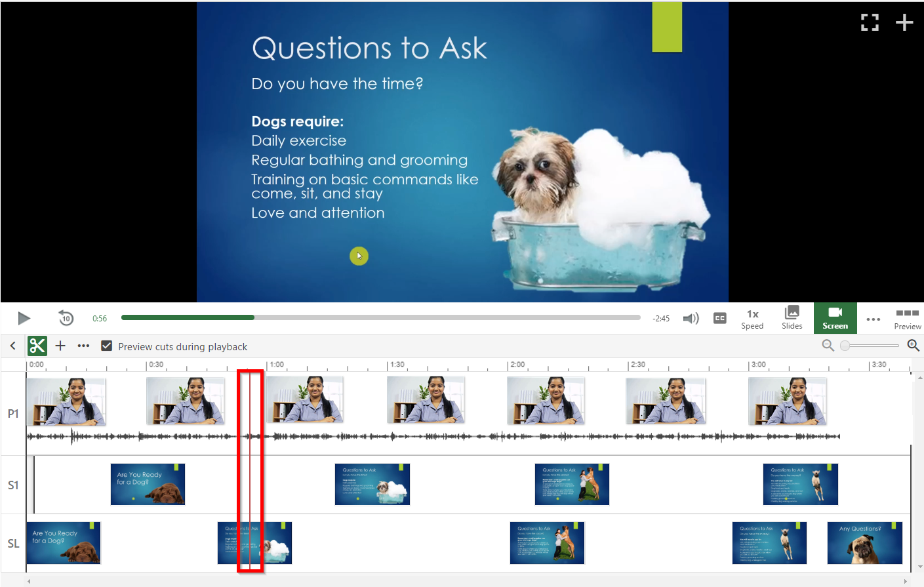
Task: Mute the audio volume
Action: (x=691, y=319)
